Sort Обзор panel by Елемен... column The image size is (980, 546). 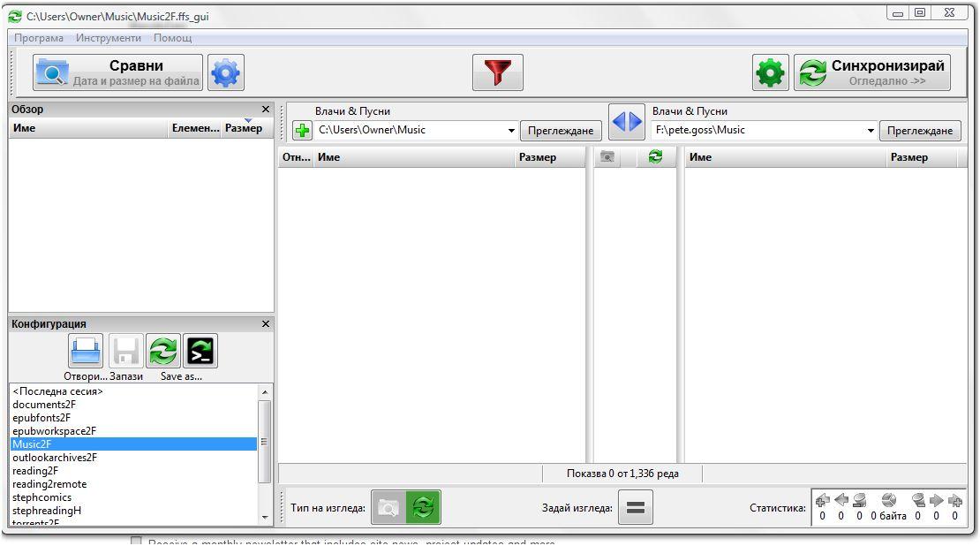[196, 128]
